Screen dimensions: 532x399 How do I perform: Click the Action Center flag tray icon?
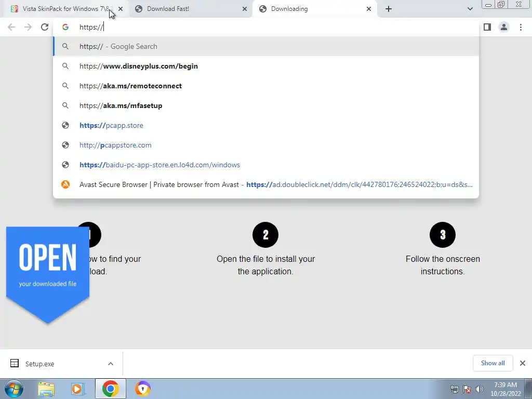tap(467, 389)
